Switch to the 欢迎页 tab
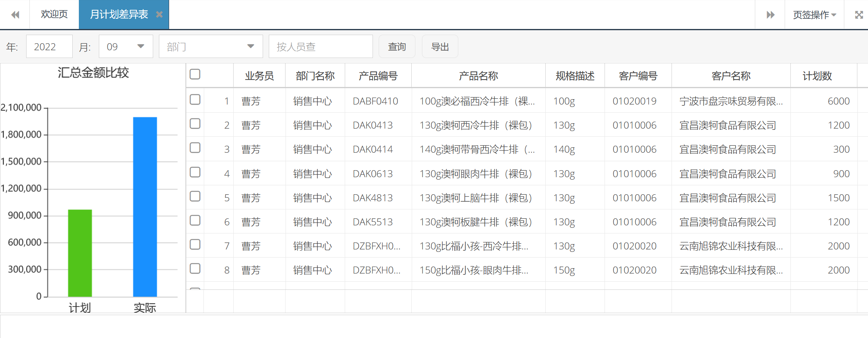Screen dimensions: 868x338 click(x=54, y=15)
